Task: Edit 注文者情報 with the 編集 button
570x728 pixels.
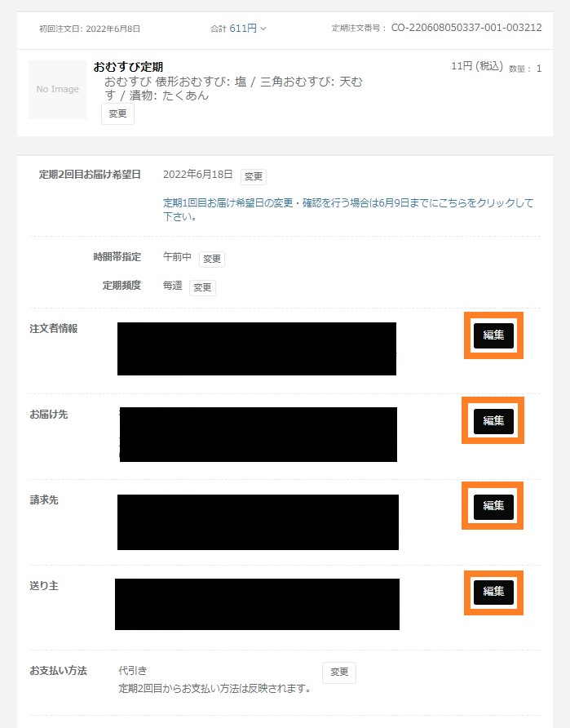Action: click(x=493, y=335)
